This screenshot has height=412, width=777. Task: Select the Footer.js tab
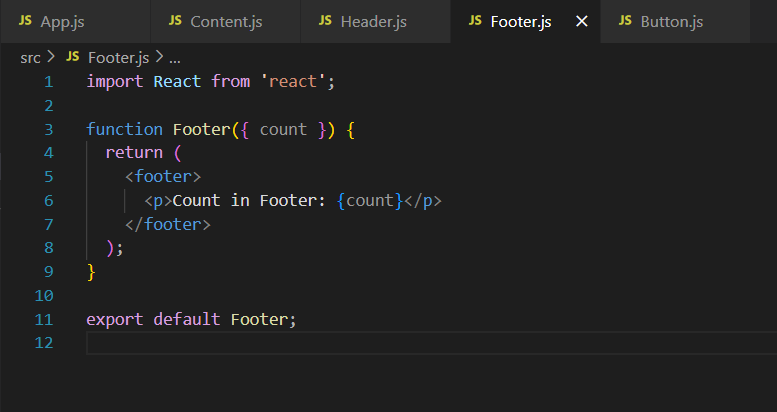click(x=525, y=21)
